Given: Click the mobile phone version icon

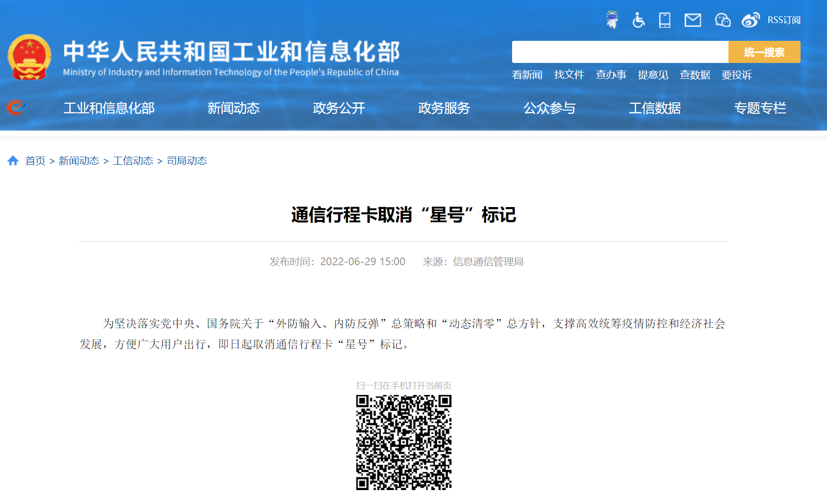Looking at the screenshot, I should pyautogui.click(x=664, y=20).
